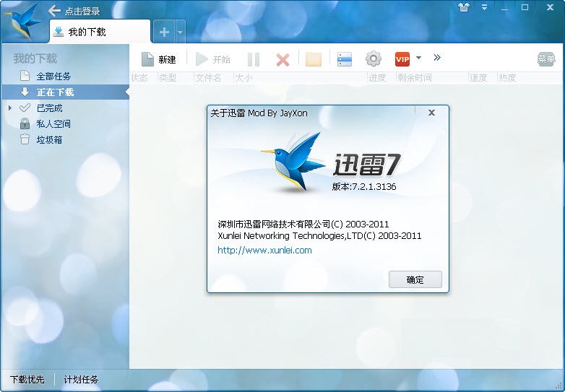This screenshot has width=565, height=392.
Task: Select 全部任务 in the sidebar
Action: click(x=66, y=77)
